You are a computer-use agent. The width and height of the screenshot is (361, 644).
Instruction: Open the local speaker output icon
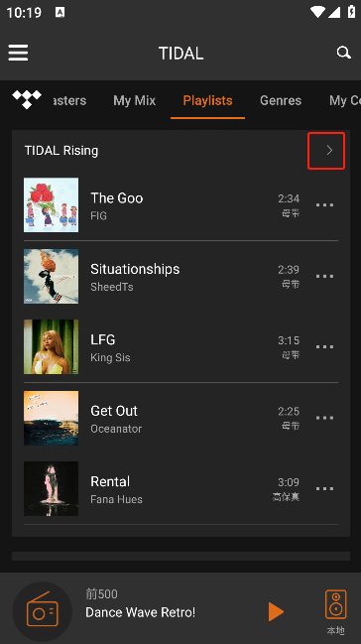click(x=336, y=612)
